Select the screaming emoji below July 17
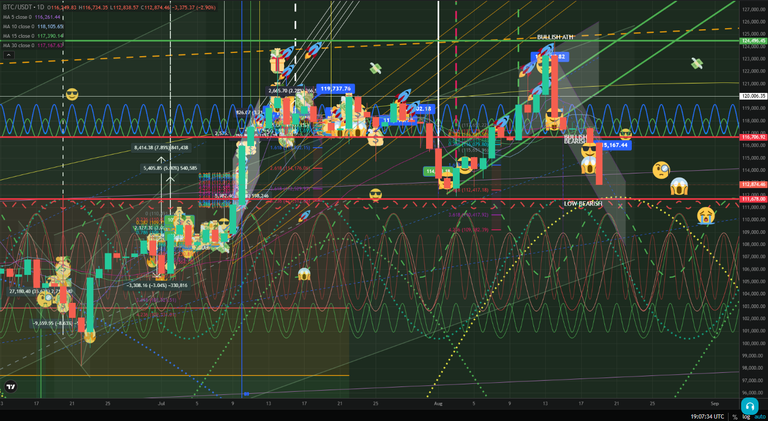 click(304, 274)
